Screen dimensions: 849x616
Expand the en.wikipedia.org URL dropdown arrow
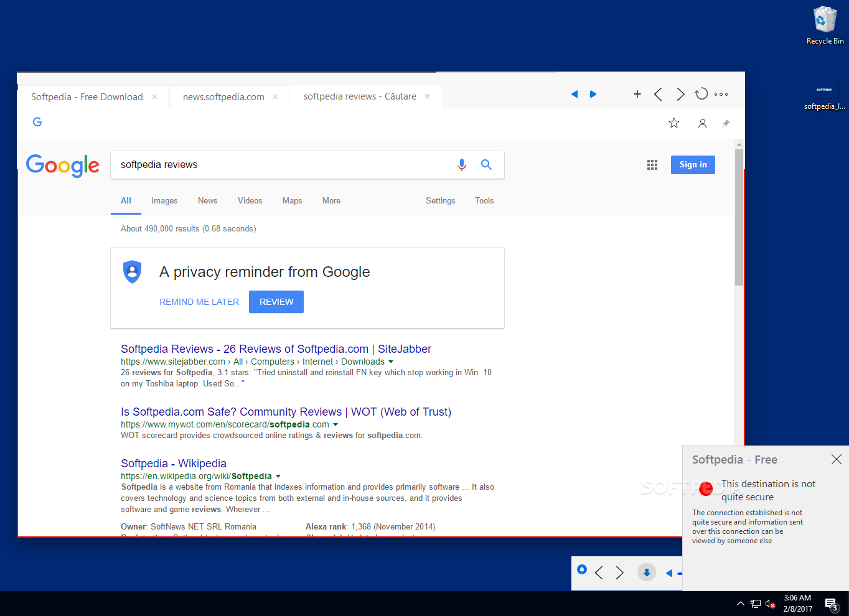tap(278, 476)
